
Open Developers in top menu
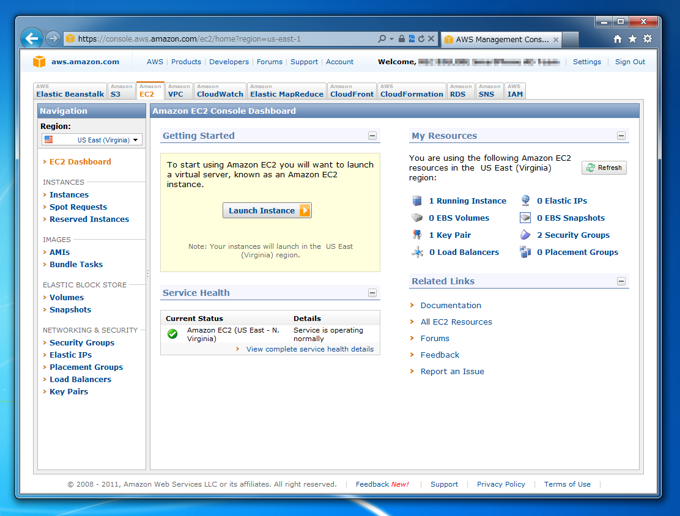(x=229, y=62)
